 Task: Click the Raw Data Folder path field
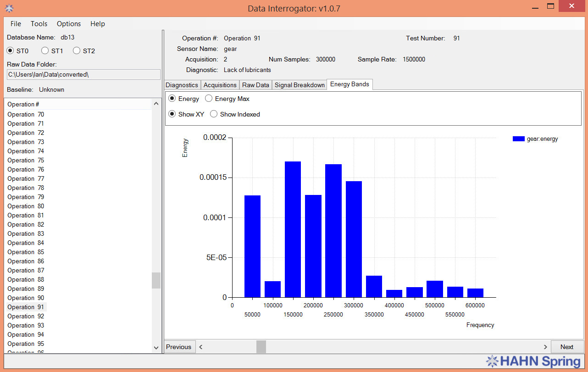83,74
